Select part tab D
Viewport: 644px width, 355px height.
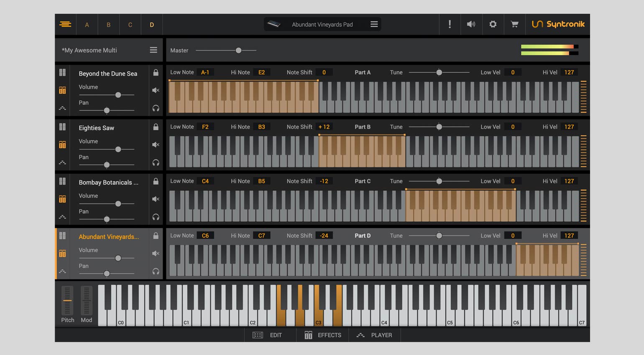tap(152, 25)
